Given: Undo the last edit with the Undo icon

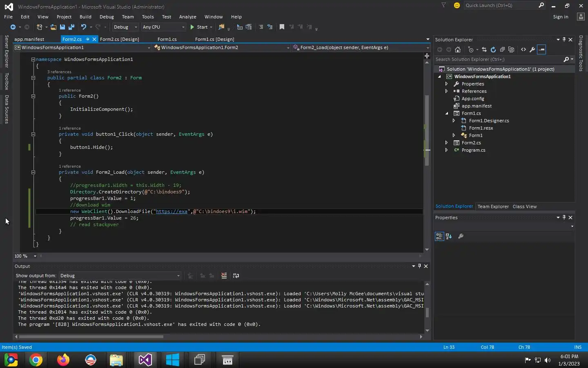Looking at the screenshot, I should pos(84,27).
